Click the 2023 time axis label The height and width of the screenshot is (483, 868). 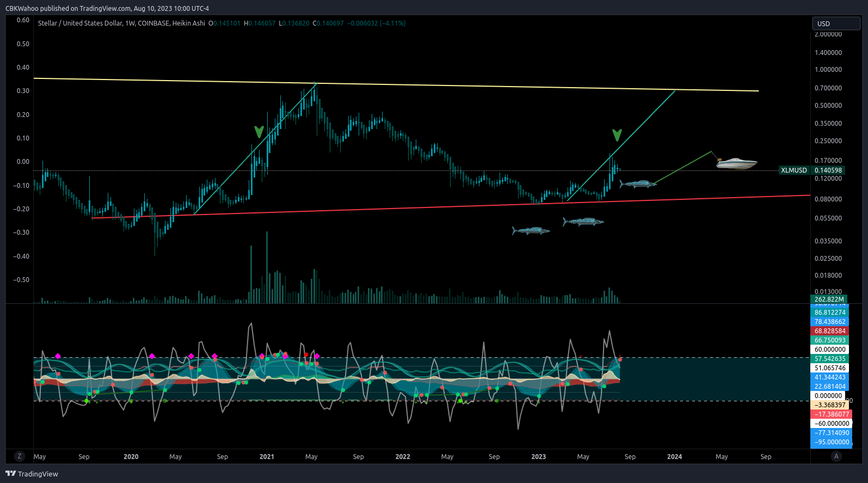(x=538, y=457)
